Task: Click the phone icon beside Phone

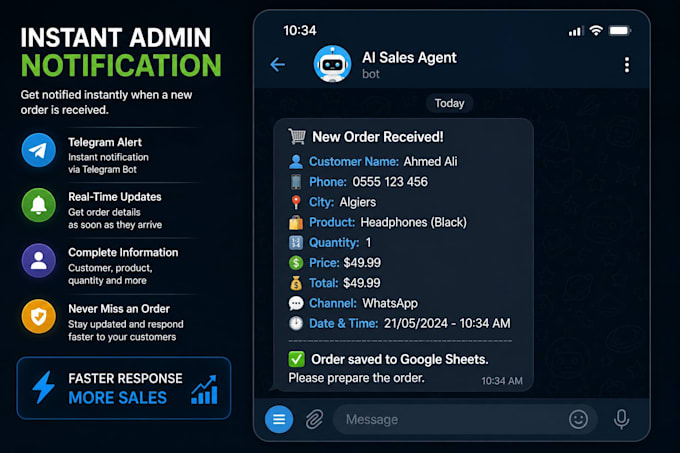Action: 296,182
